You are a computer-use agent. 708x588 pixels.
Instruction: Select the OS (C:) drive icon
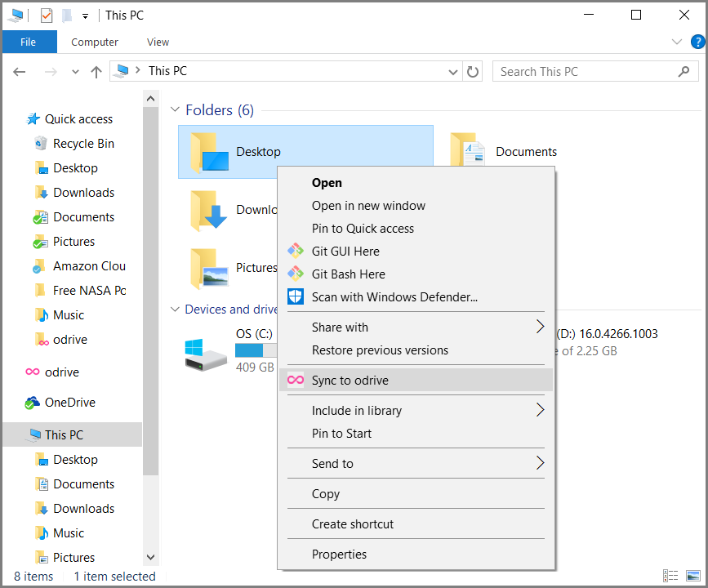click(x=206, y=355)
